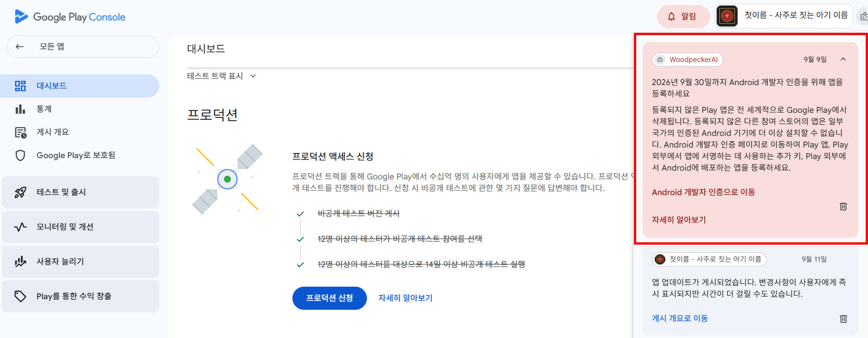868x338 pixels.
Task: Open the 테스트 트랙 표시 dropdown
Action: [x=222, y=76]
